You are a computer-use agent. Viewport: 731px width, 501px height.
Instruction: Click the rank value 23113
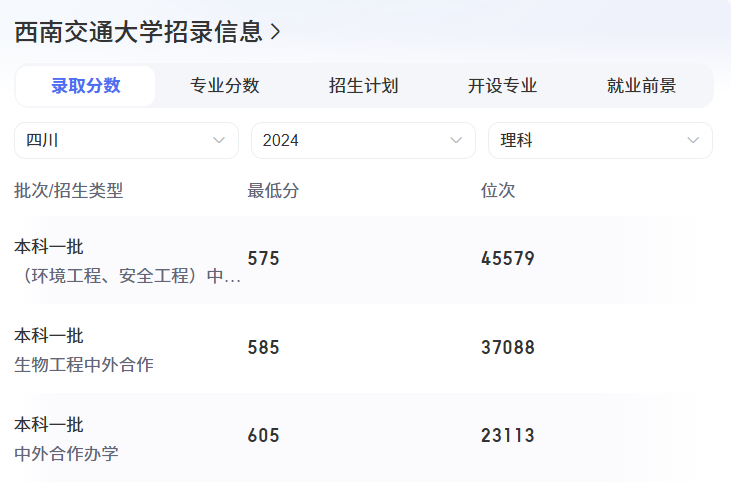[x=508, y=436]
